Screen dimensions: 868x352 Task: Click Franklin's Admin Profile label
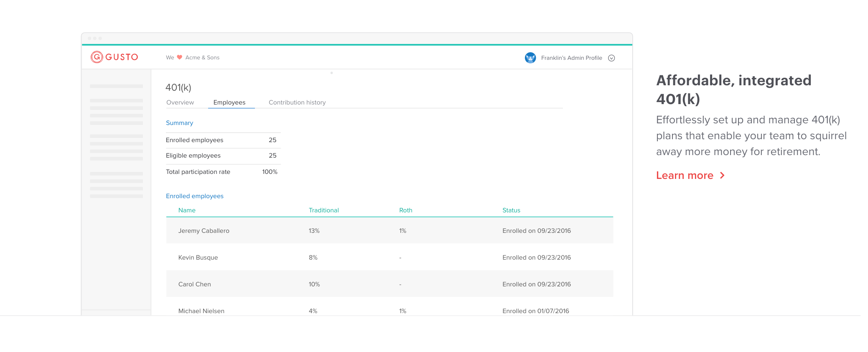[x=572, y=58]
